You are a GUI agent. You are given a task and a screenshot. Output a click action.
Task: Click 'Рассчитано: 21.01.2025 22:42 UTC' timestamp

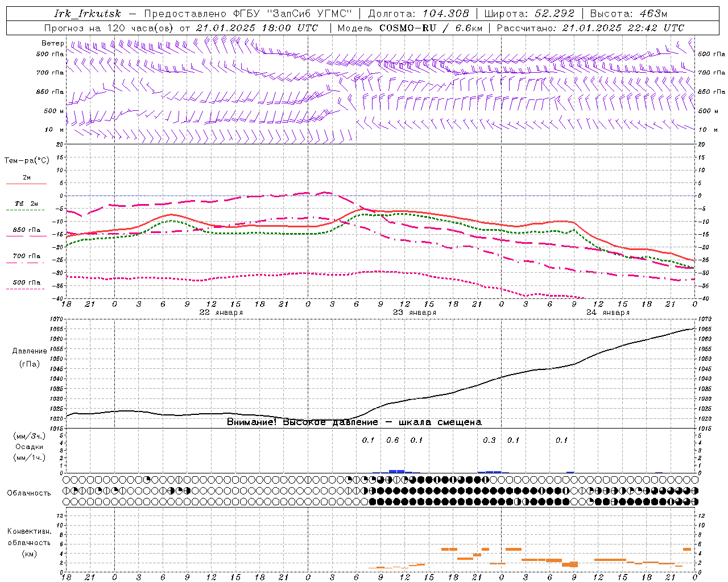point(591,28)
